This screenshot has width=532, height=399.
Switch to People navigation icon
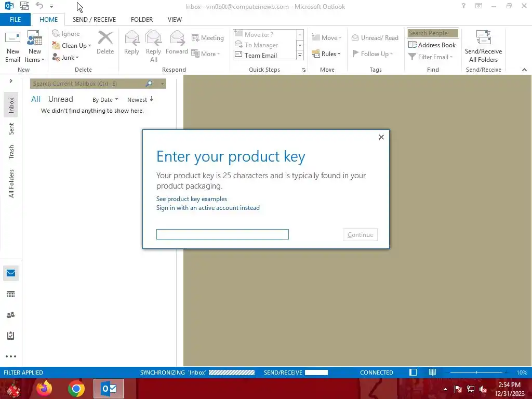click(11, 315)
